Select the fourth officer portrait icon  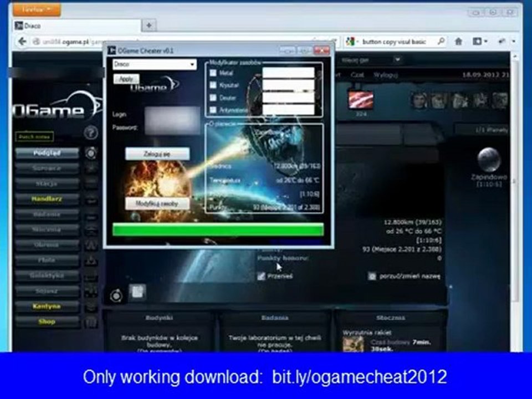480,101
